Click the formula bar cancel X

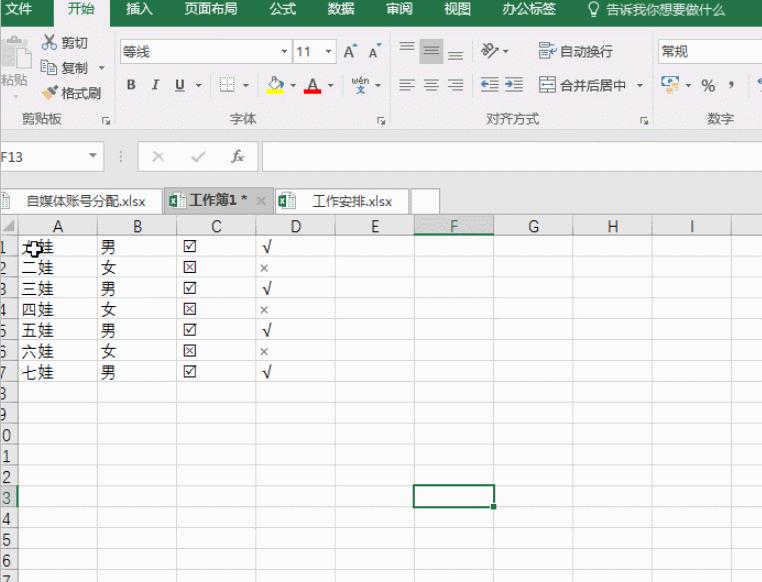click(x=158, y=156)
